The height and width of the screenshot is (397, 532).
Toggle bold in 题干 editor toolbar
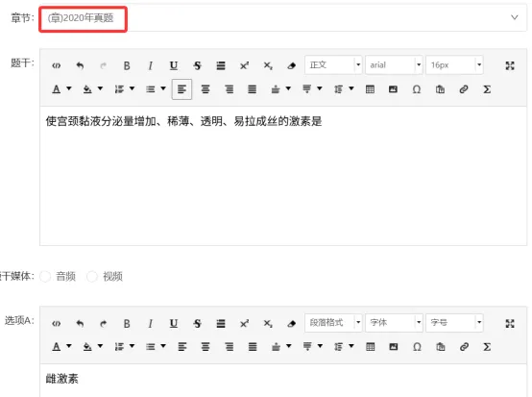[x=127, y=65]
